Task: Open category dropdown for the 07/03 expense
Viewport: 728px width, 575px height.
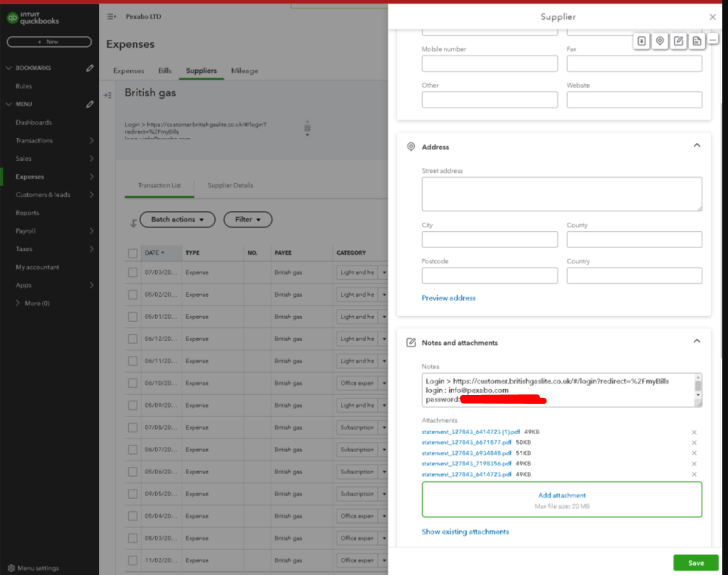Action: pos(384,272)
